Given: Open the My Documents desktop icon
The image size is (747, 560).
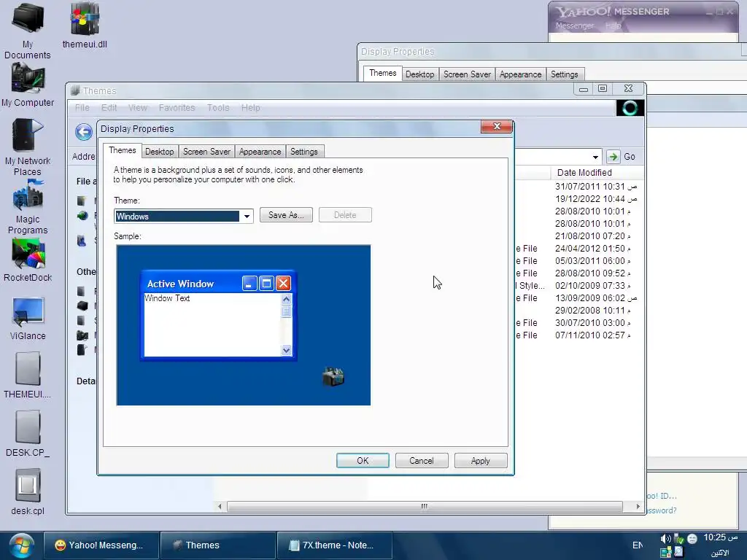Looking at the screenshot, I should tap(28, 31).
